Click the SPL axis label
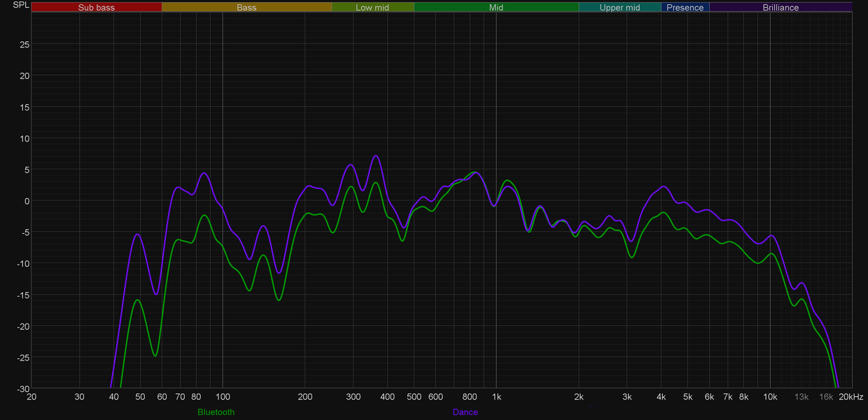The image size is (868, 420). point(21,6)
